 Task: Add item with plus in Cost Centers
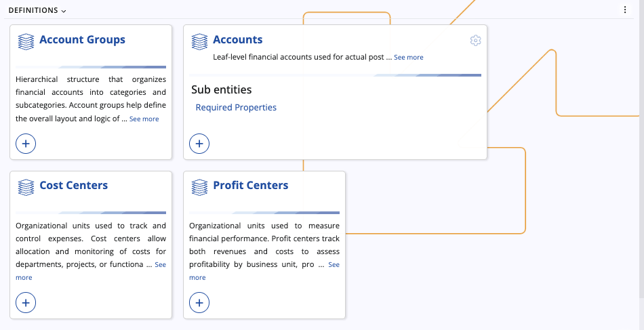pos(26,303)
